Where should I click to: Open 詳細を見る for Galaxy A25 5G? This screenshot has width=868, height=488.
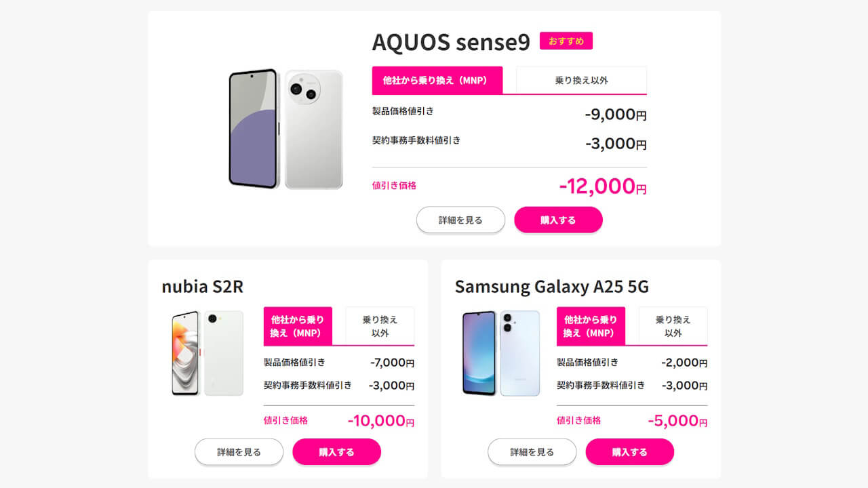532,451
